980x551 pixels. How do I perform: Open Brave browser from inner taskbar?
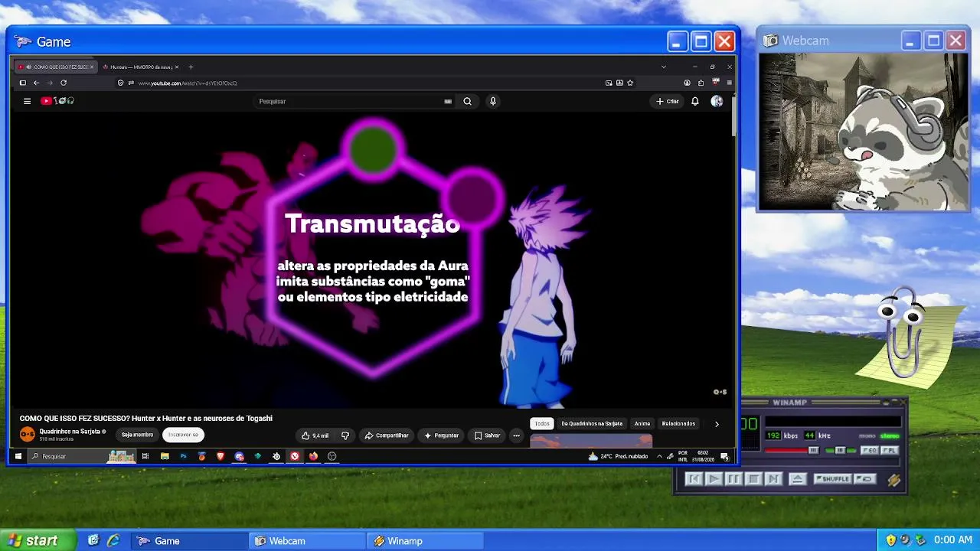coord(220,456)
